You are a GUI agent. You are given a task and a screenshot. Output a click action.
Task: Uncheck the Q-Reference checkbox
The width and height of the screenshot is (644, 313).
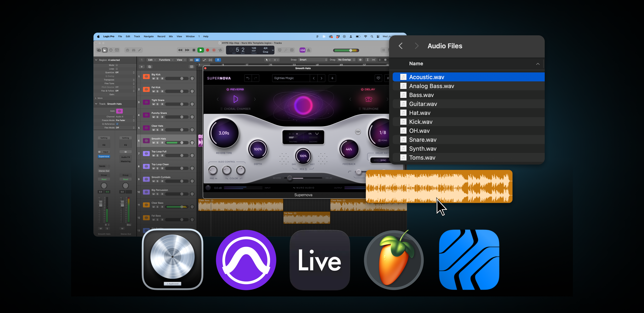[117, 124]
